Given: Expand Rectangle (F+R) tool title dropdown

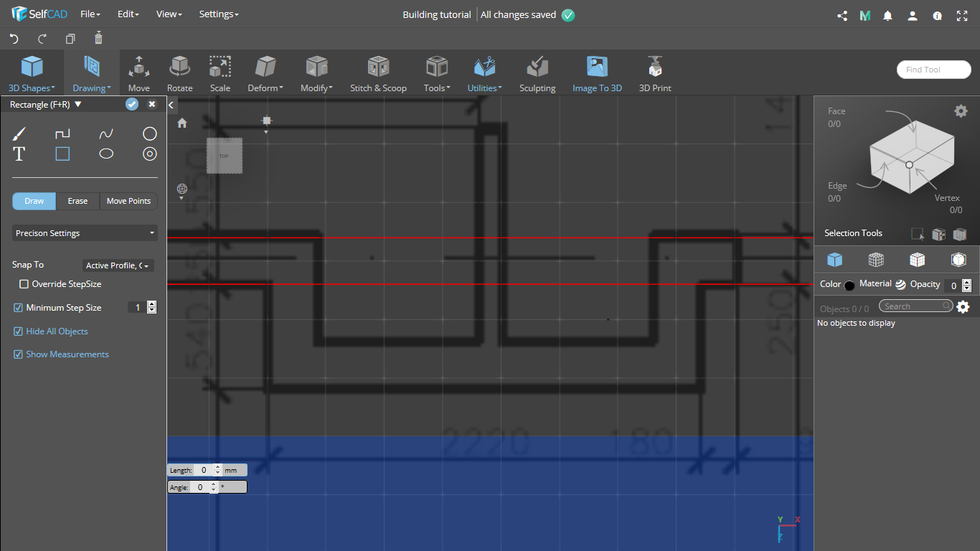Looking at the screenshot, I should pos(78,105).
